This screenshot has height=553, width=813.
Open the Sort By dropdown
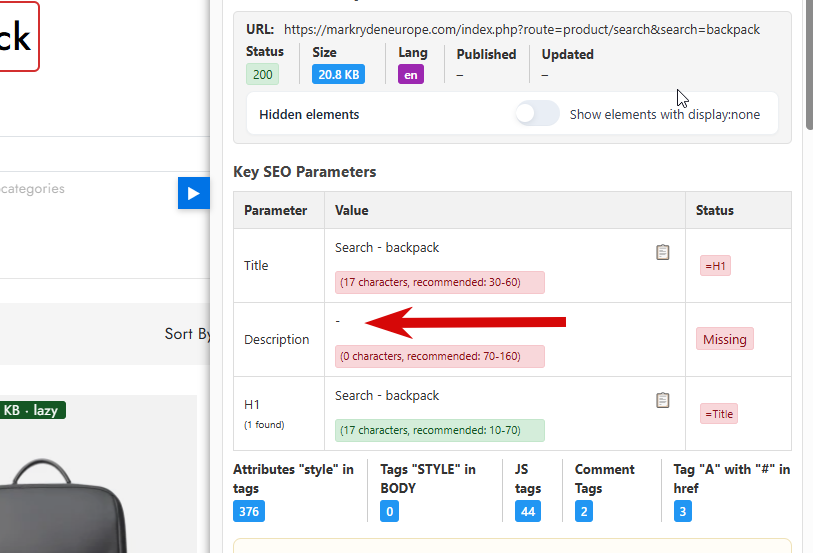click(188, 334)
